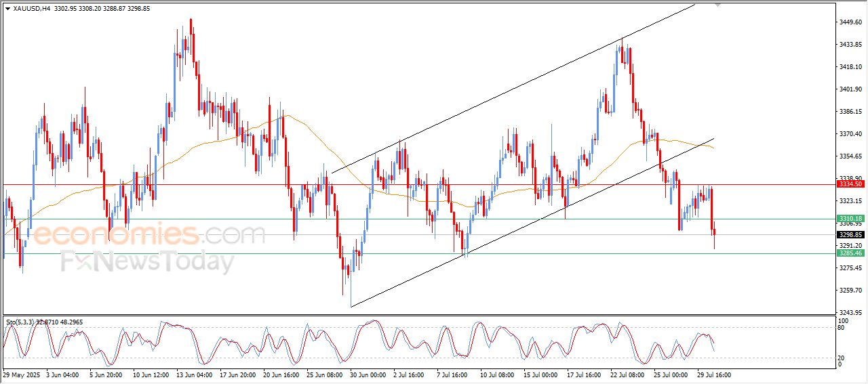Click the 2 Jul 16:00 time label
The width and height of the screenshot is (868, 384).
click(x=410, y=374)
